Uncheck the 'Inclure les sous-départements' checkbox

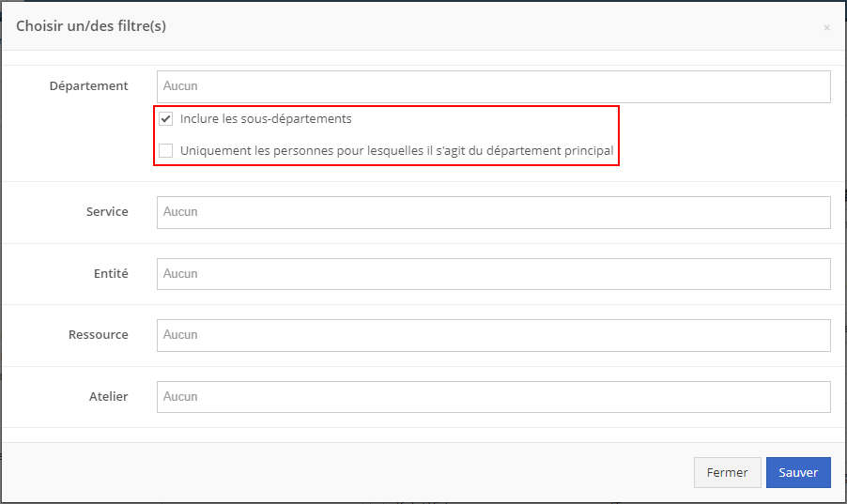[x=166, y=119]
